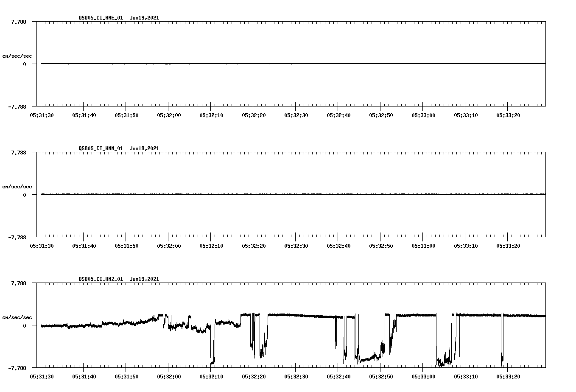
Task: Click the 05:32:50 time label under HNZ plot
Action: [381, 376]
